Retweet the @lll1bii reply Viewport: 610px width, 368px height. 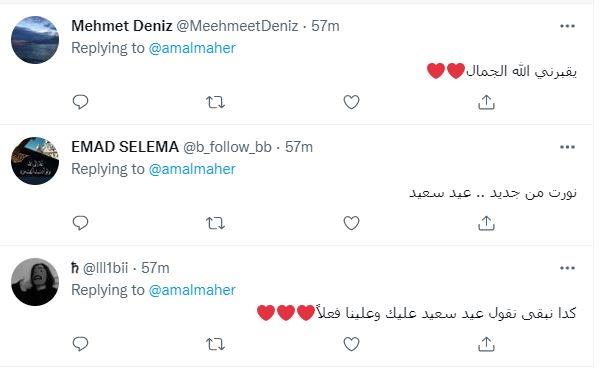[215, 344]
